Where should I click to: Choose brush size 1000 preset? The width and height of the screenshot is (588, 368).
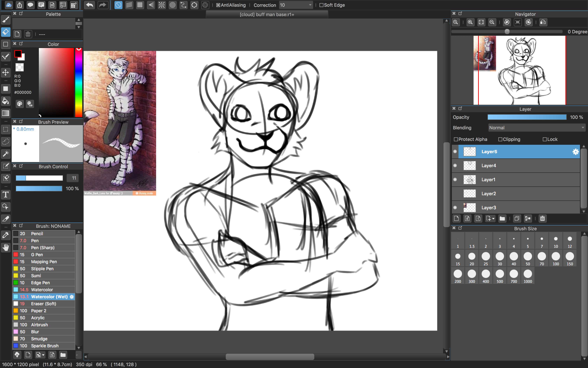528,276
